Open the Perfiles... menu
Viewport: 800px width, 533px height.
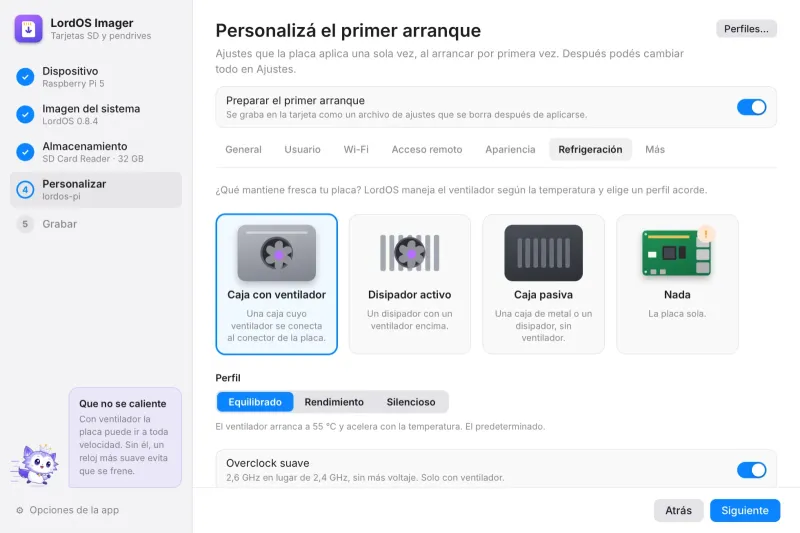pyautogui.click(x=746, y=29)
